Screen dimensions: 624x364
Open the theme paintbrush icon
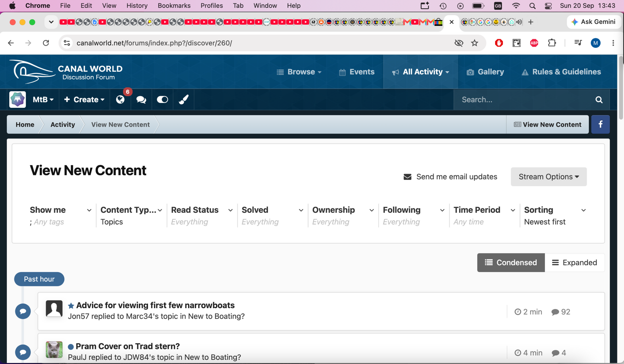coord(183,100)
